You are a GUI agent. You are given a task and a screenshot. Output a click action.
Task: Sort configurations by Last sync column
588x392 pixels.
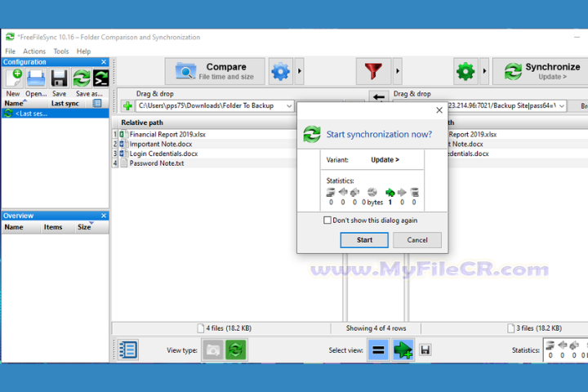pos(65,104)
